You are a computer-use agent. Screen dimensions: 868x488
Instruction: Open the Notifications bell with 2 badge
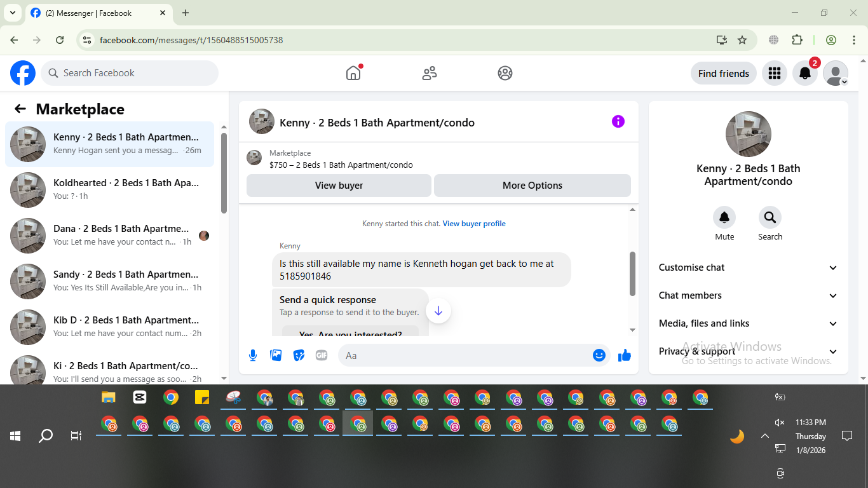(805, 73)
